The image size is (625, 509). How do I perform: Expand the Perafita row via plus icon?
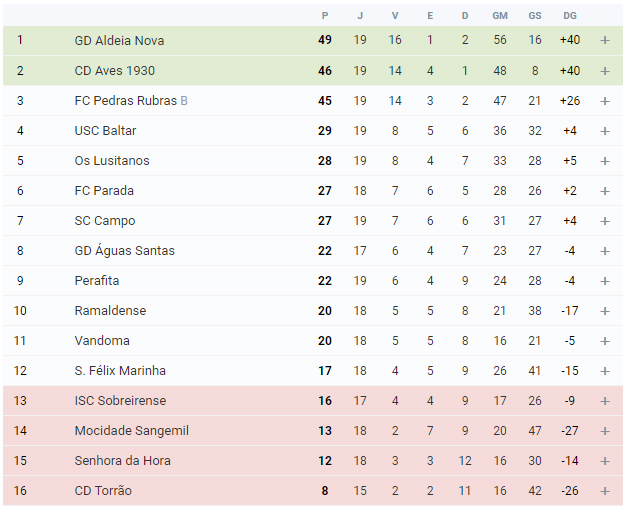(x=605, y=281)
